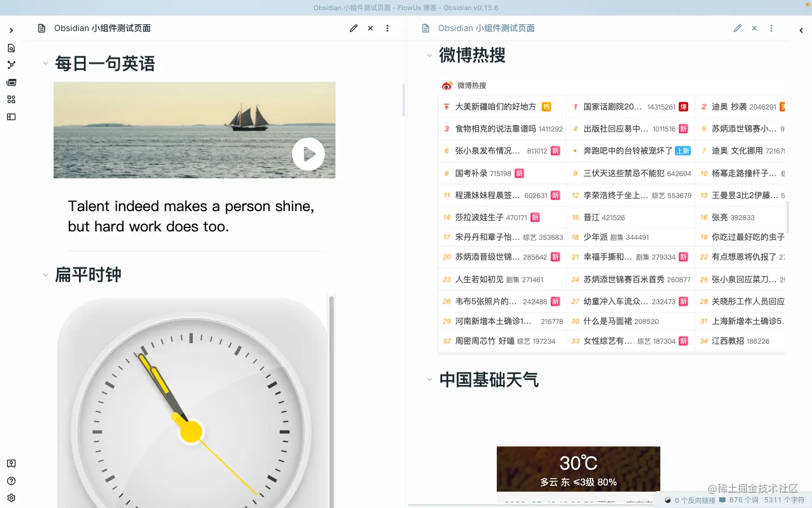Open 晋江 hot search entry
Image resolution: width=812 pixels, height=508 pixels.
coord(592,217)
